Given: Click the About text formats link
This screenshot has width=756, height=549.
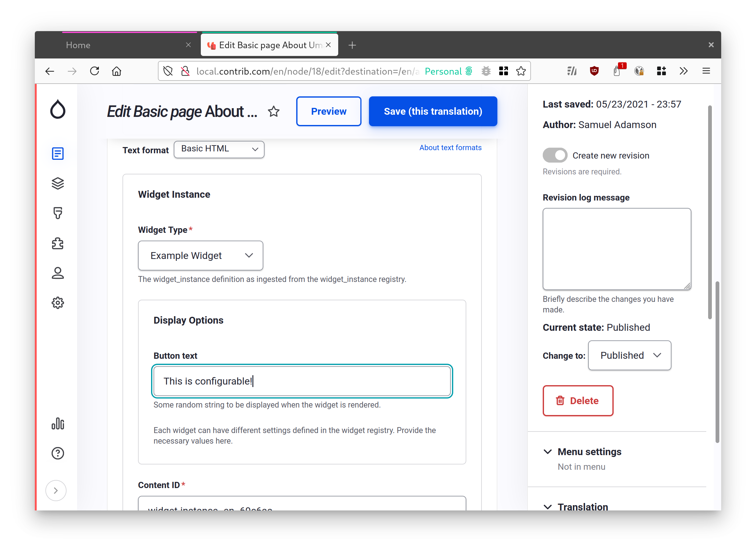Looking at the screenshot, I should point(450,147).
